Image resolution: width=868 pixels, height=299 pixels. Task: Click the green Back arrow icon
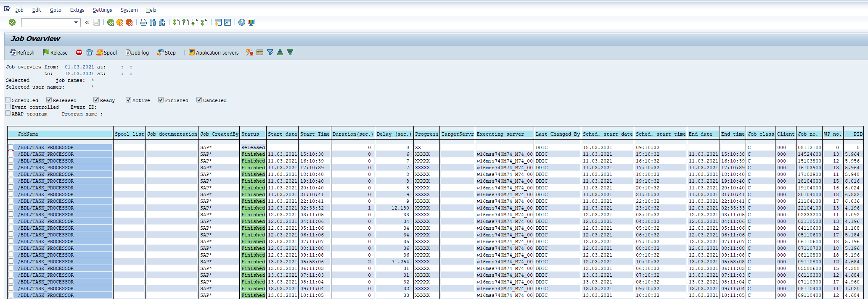pyautogui.click(x=111, y=23)
